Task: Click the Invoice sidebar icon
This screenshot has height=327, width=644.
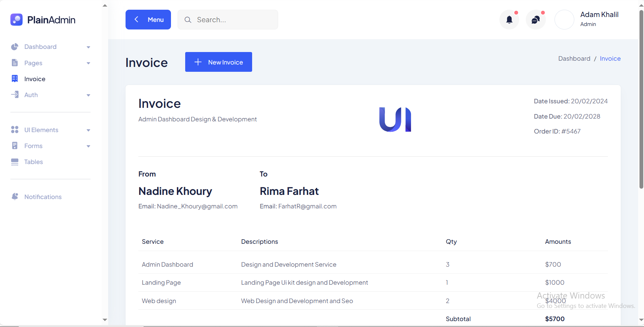Action: [x=15, y=79]
